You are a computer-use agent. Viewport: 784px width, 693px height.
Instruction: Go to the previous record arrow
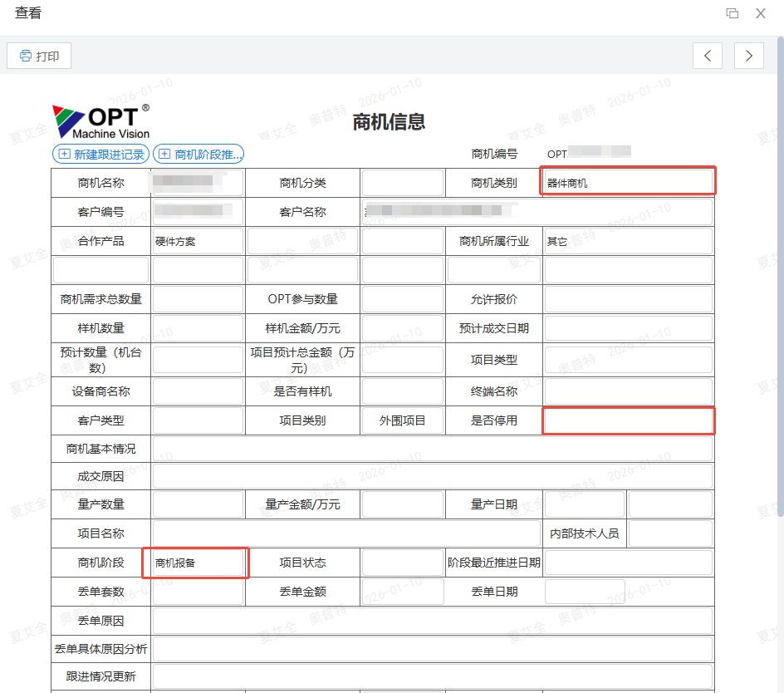point(707,56)
